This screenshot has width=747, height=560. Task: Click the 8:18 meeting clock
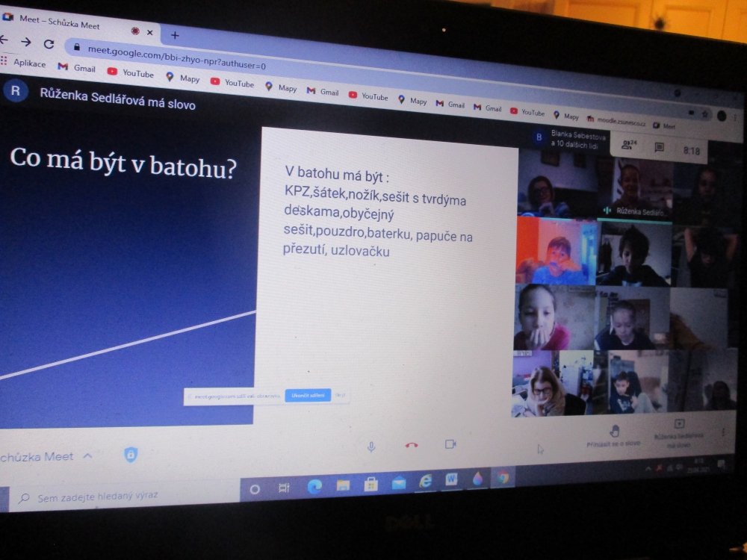point(691,151)
